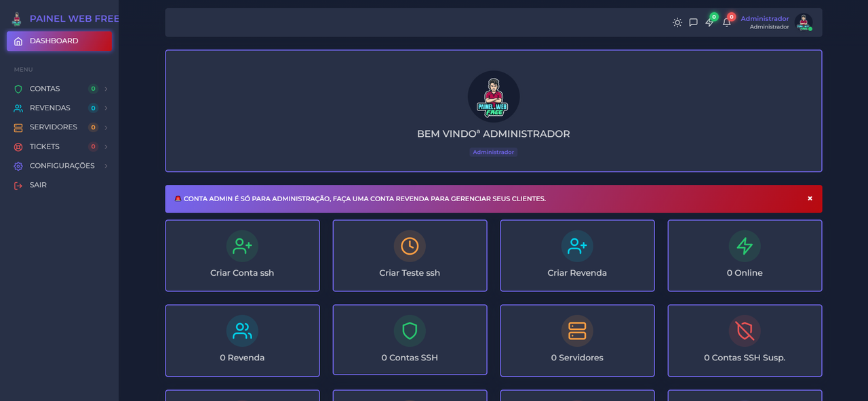Click the red notification counter badge
The height and width of the screenshot is (401, 868).
coord(732,17)
